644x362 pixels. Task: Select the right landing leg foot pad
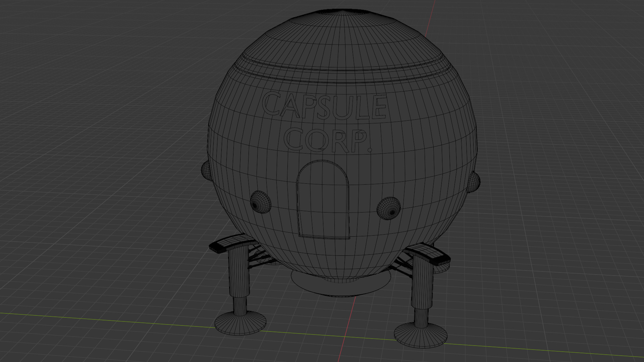point(421,335)
